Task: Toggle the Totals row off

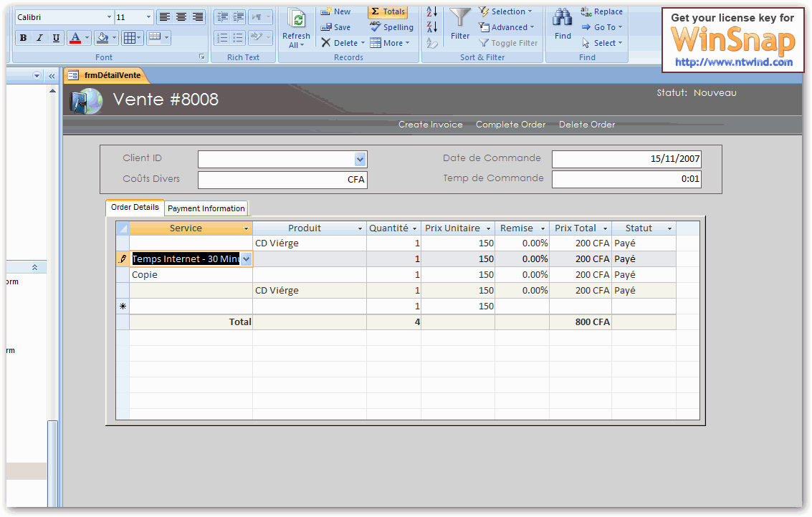Action: coord(388,11)
